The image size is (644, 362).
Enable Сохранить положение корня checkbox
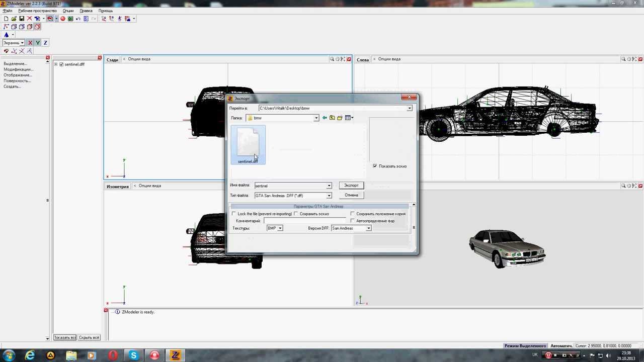click(x=353, y=214)
